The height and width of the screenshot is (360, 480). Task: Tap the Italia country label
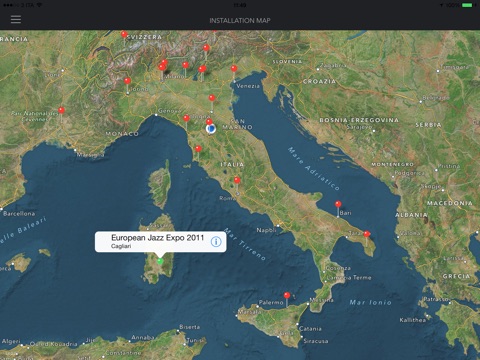232,165
